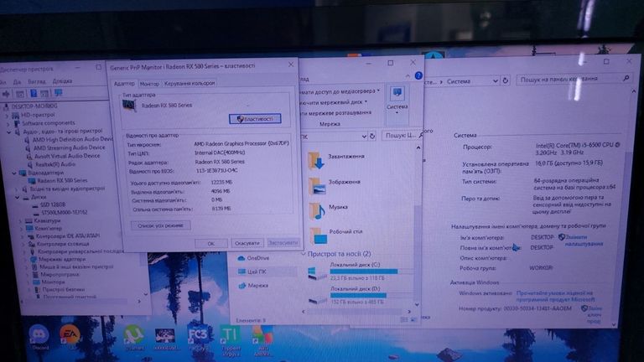644x362 pixels.
Task: Switch to the Адаптер tab
Action: pos(124,83)
